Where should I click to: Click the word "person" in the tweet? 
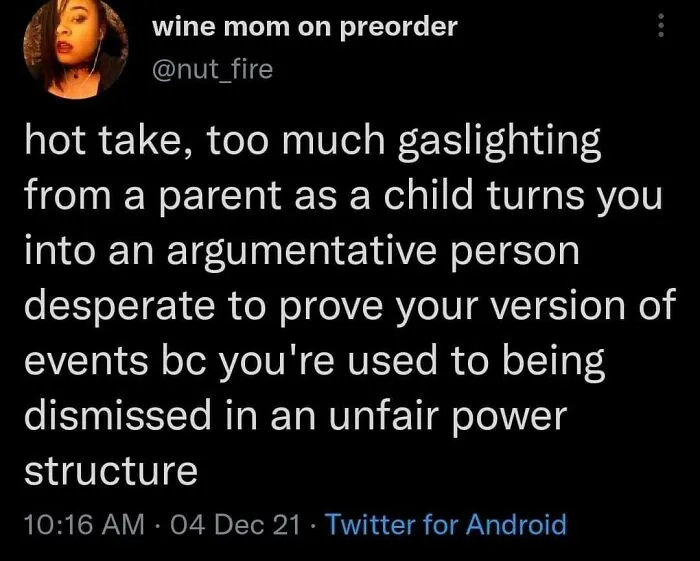pyautogui.click(x=515, y=253)
